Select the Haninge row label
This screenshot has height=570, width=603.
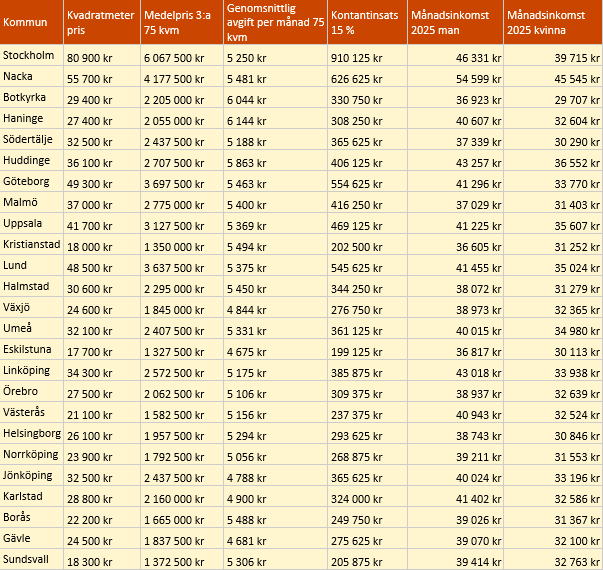click(32, 118)
